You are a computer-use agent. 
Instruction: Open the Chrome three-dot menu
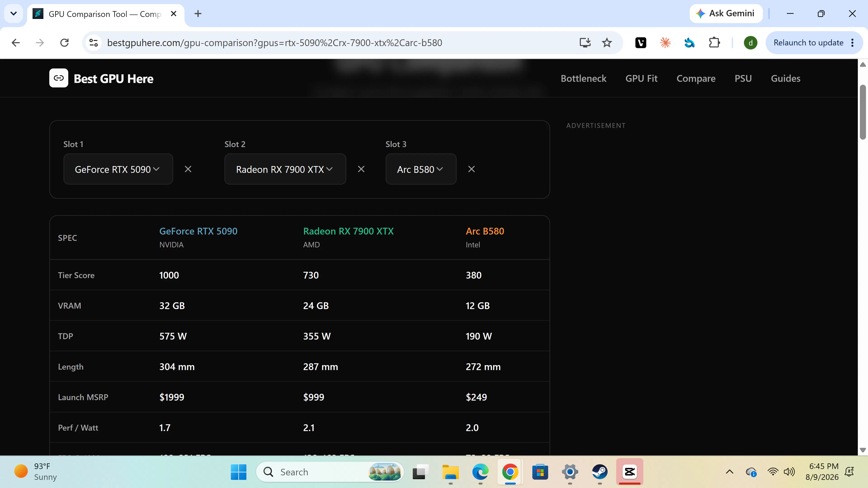click(852, 43)
